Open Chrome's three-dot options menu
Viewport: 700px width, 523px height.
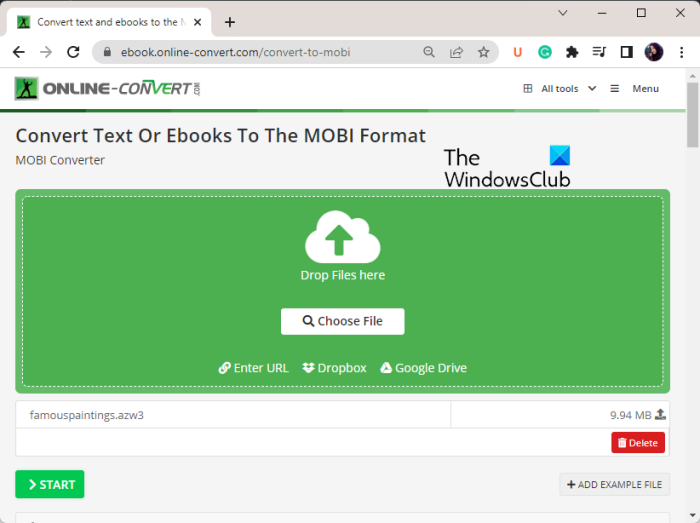(681, 52)
